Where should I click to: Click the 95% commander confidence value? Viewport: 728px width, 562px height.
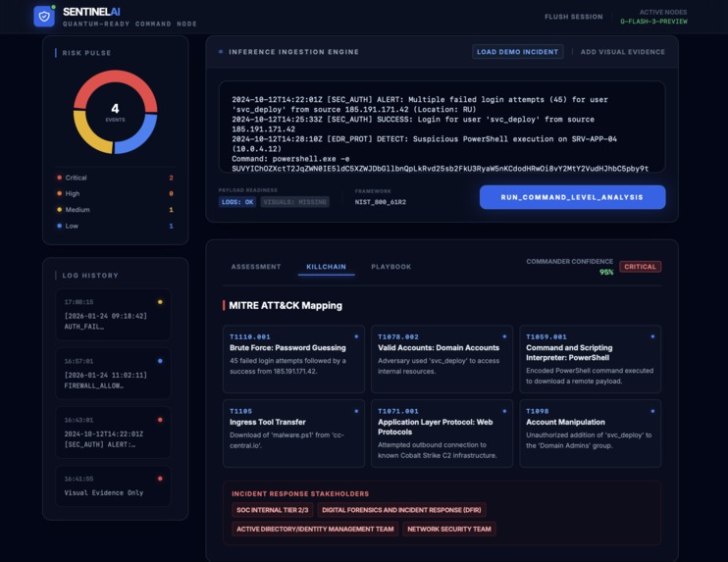point(606,273)
